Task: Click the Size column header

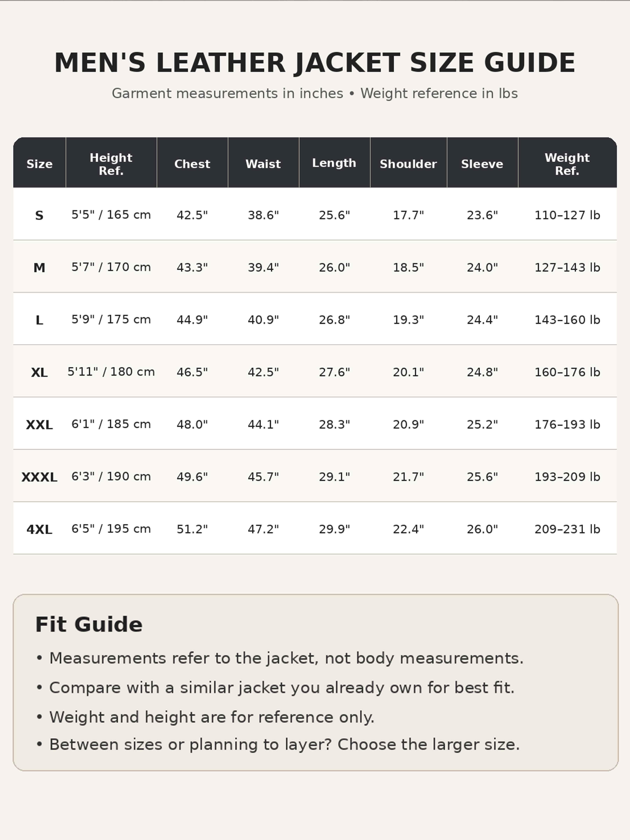Action: (x=40, y=164)
